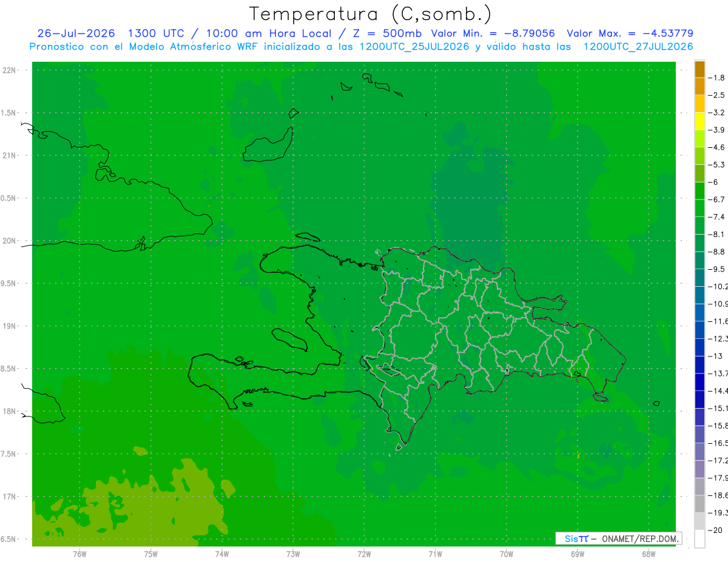728x562 pixels.
Task: Click the "68W" longitude label
Action: click(649, 554)
